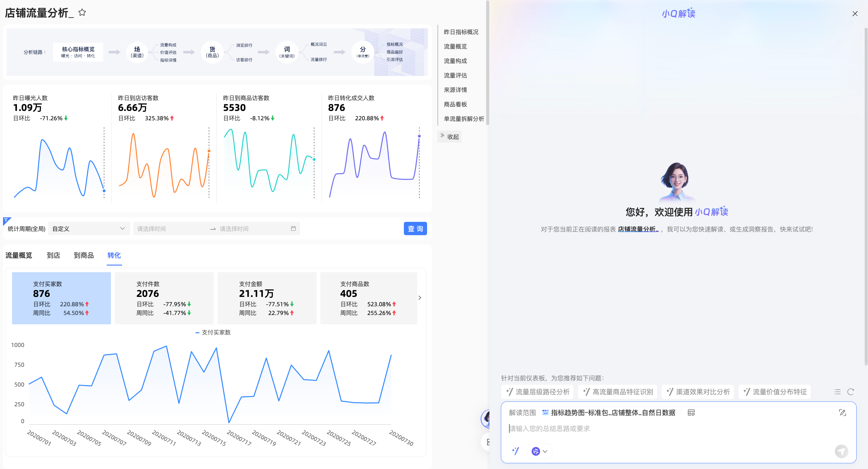
Task: Click the refresh suggested questions icon
Action: coord(851,392)
